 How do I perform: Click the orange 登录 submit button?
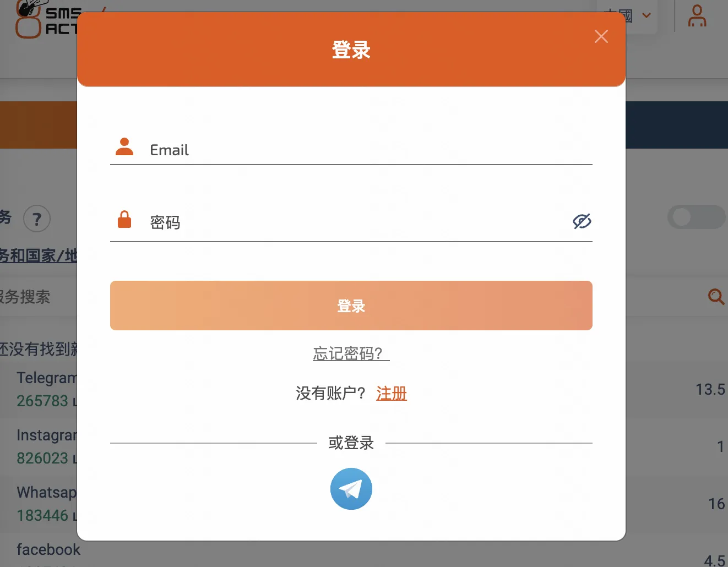[x=351, y=306]
